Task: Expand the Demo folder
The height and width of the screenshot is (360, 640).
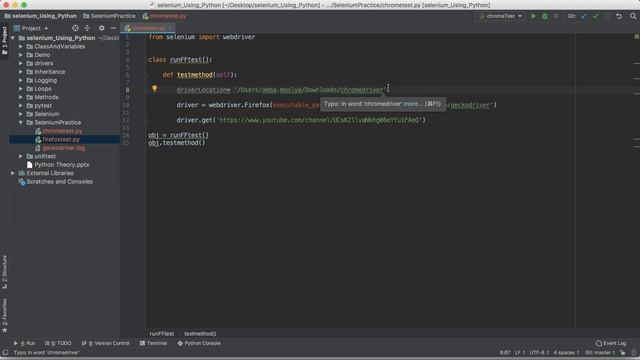Action: click(x=21, y=55)
